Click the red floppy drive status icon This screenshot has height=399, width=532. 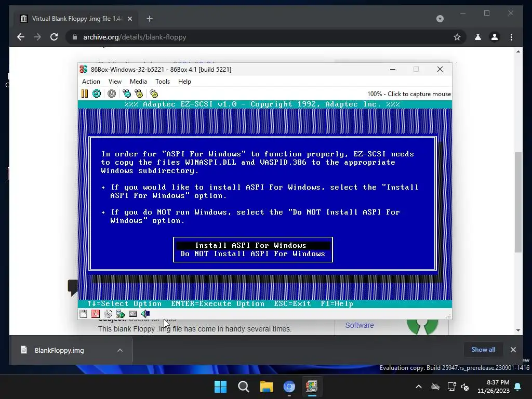[96, 314]
